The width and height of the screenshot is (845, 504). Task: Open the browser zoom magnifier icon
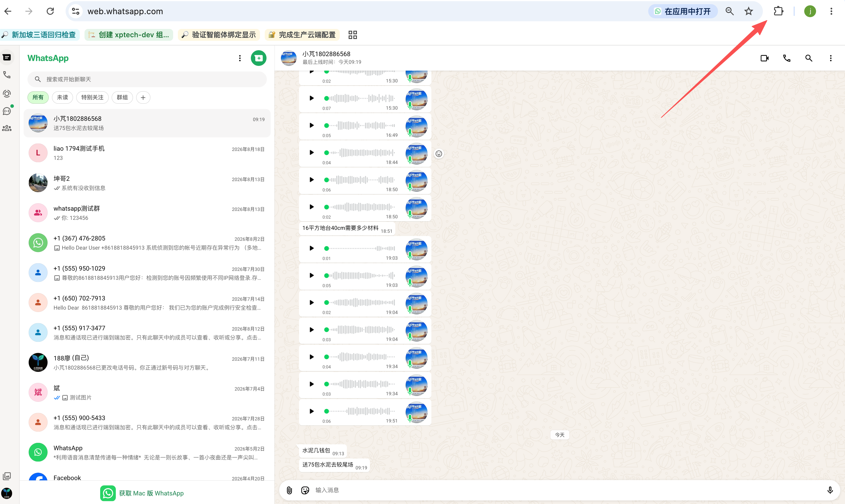pos(729,11)
